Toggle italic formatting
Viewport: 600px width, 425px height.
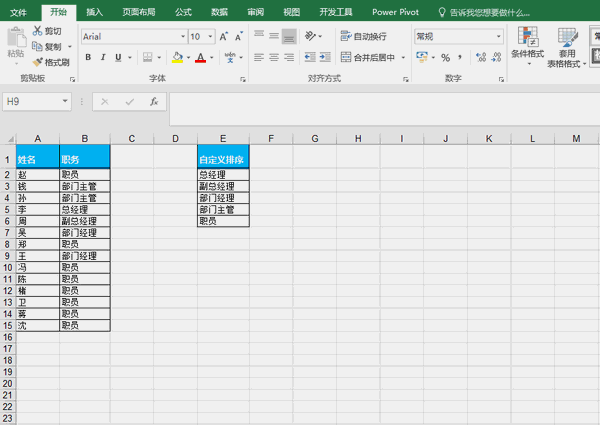[x=103, y=57]
